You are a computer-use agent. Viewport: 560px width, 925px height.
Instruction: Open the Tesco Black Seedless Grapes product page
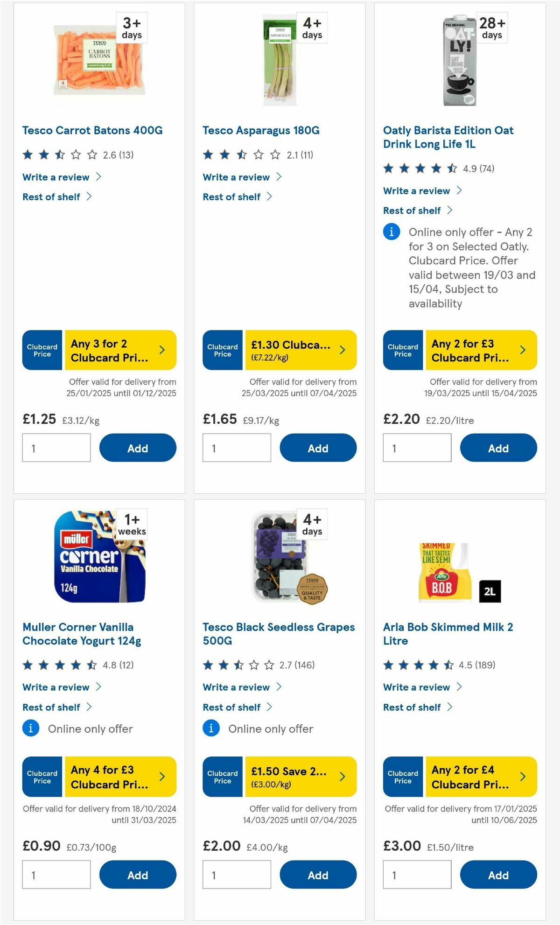tap(278, 634)
